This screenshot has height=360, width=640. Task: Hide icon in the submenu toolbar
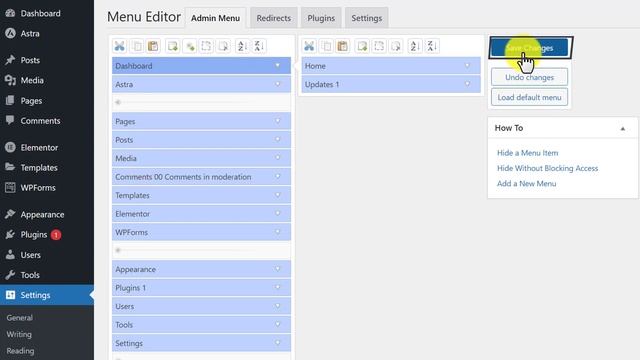click(x=379, y=46)
